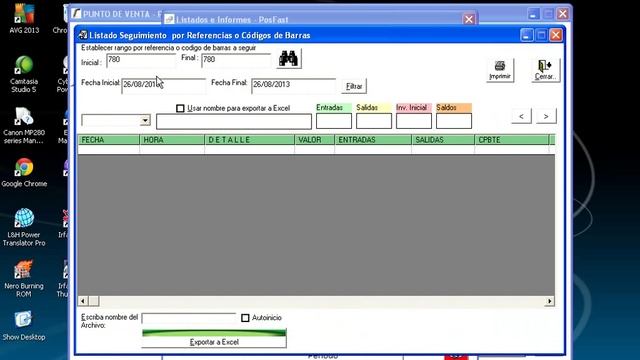Viewport: 640px width, 360px height.
Task: Click the Escriba nombre del Archivo field
Action: [x=189, y=318]
